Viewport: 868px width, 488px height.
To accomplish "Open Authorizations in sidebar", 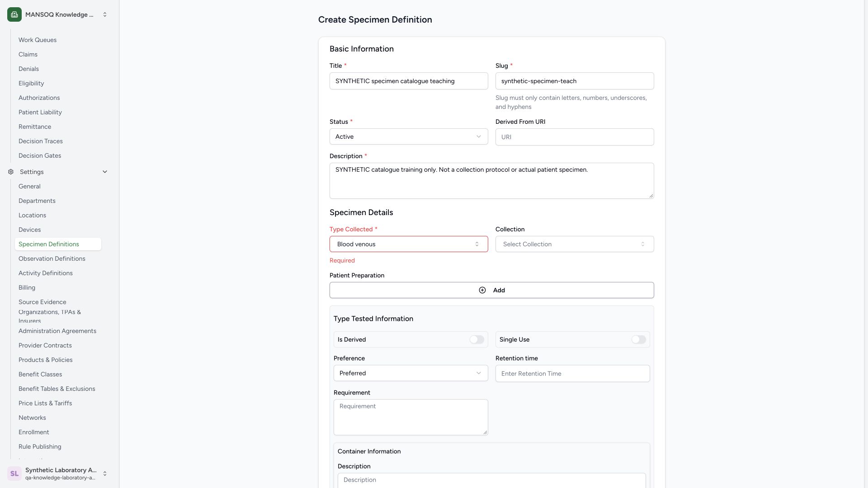I will pyautogui.click(x=39, y=98).
